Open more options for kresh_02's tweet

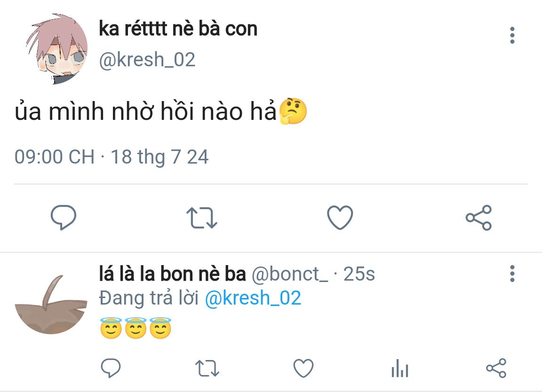[512, 36]
